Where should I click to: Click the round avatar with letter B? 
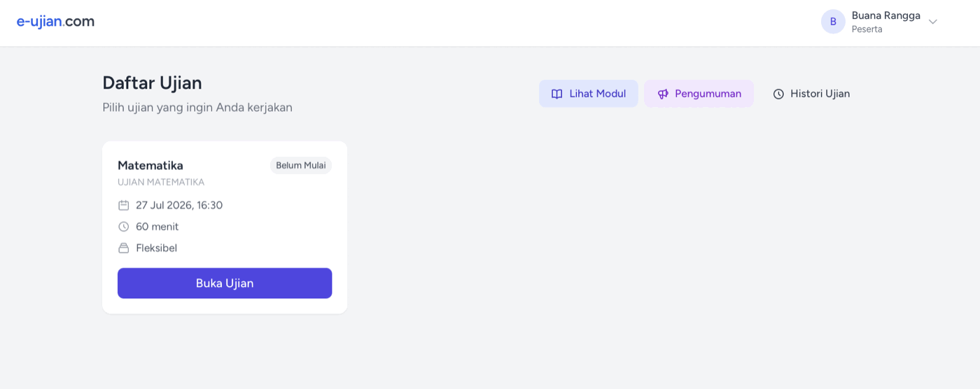(x=833, y=22)
